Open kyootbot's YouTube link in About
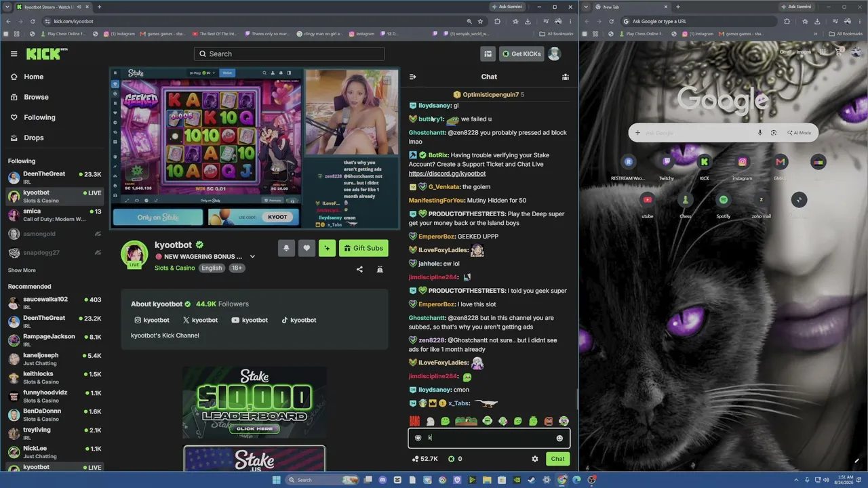The height and width of the screenshot is (488, 868). click(250, 320)
